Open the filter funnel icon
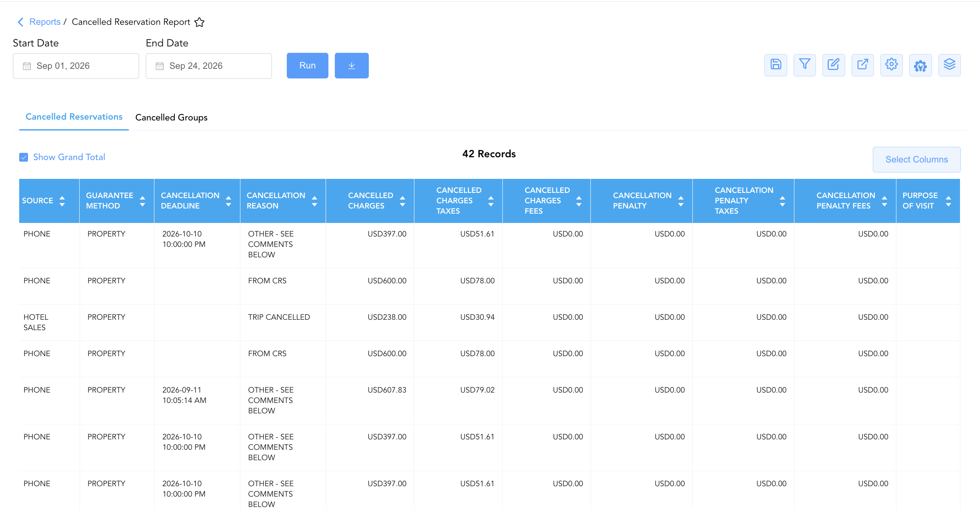 coord(804,65)
